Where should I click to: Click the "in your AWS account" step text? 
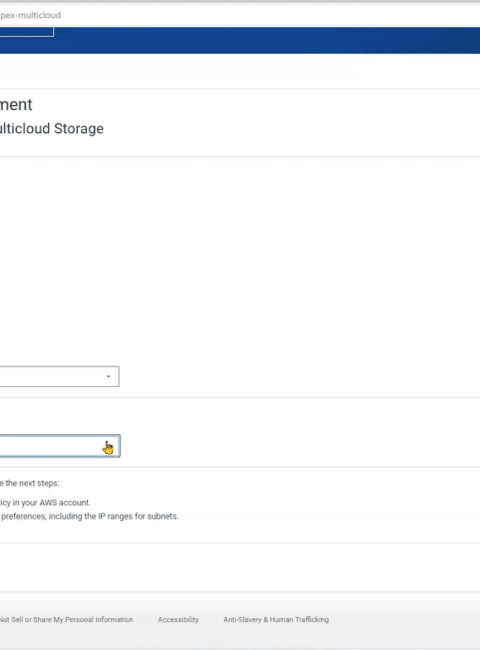[x=45, y=503]
